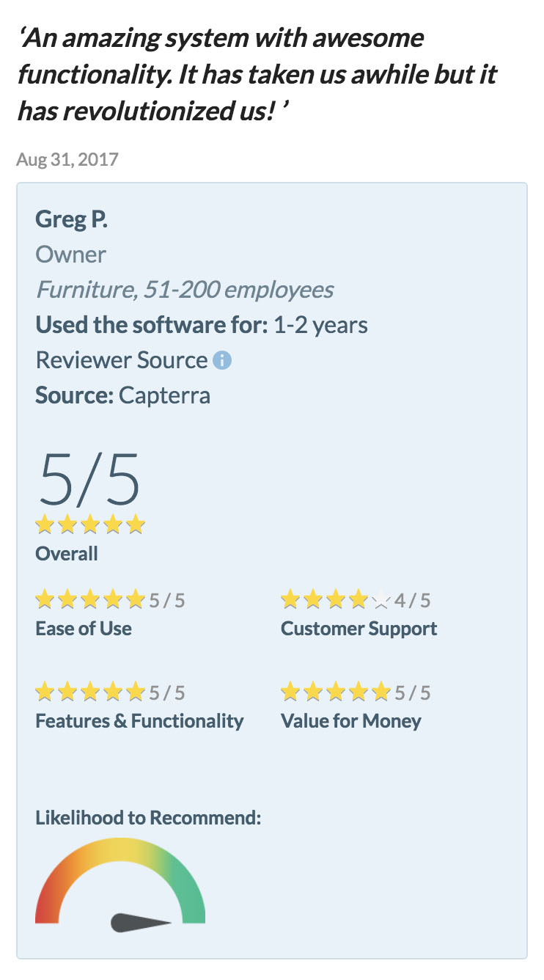Viewport: 544px width, 980px height.
Task: Click the Features & Functionality star rating
Action: pos(90,692)
